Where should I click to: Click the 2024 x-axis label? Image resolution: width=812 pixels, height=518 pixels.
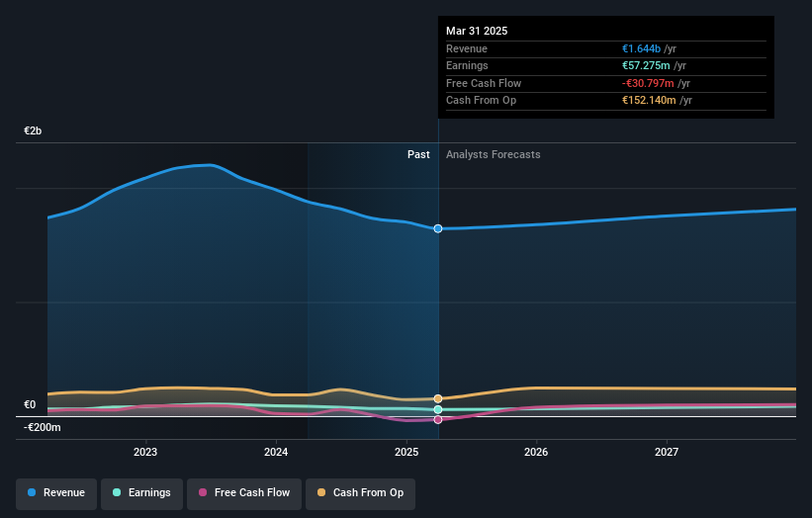276,452
